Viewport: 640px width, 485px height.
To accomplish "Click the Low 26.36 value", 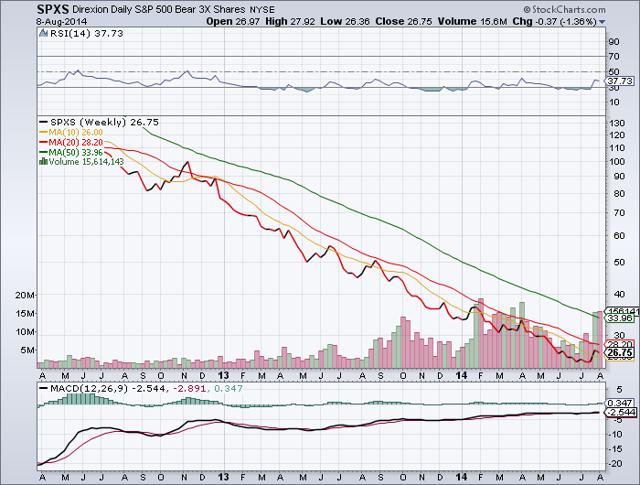I will 345,22.
